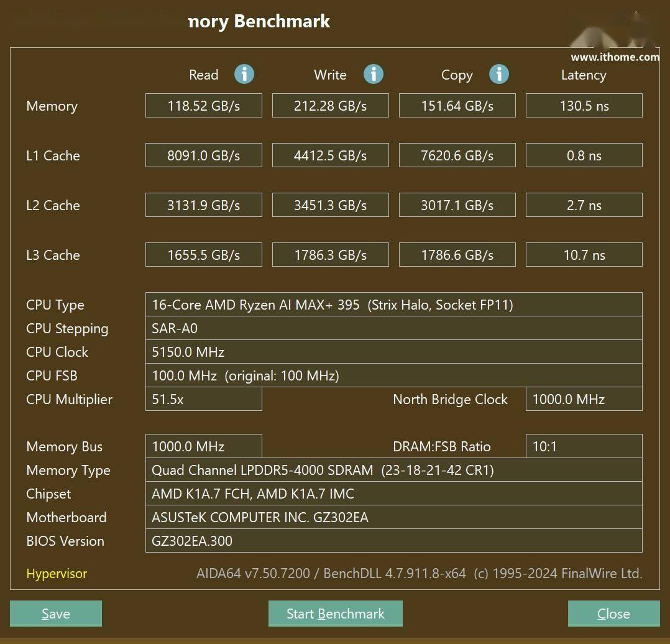This screenshot has width=670, height=644.
Task: Click the L1 Cache Read value field
Action: [204, 155]
